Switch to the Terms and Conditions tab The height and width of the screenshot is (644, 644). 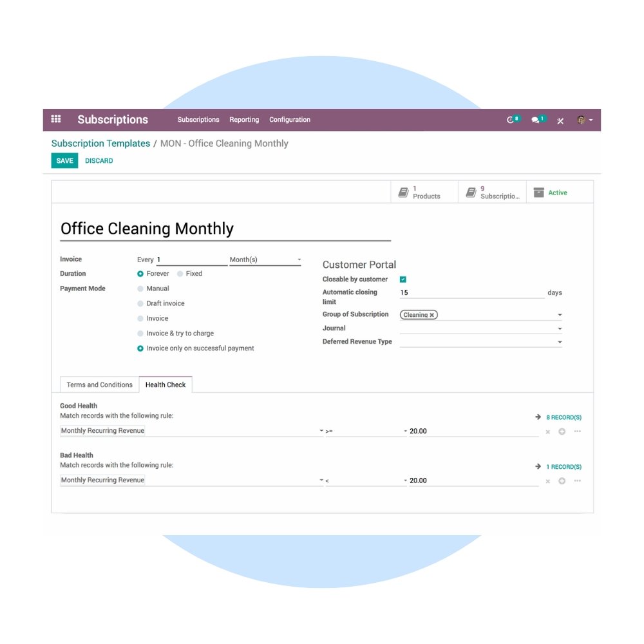tap(99, 384)
